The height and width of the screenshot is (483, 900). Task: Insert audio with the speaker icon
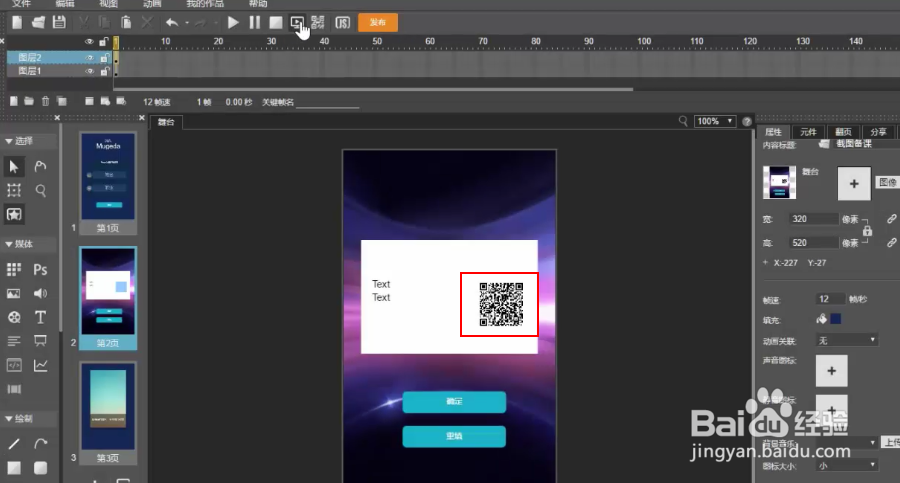coord(40,293)
